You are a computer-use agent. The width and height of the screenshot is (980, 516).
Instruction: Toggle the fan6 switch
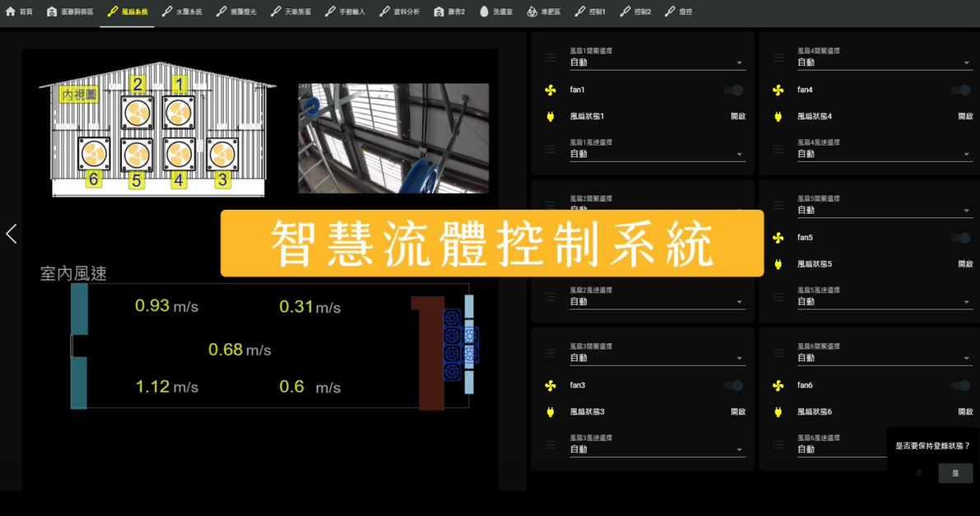[x=960, y=385]
